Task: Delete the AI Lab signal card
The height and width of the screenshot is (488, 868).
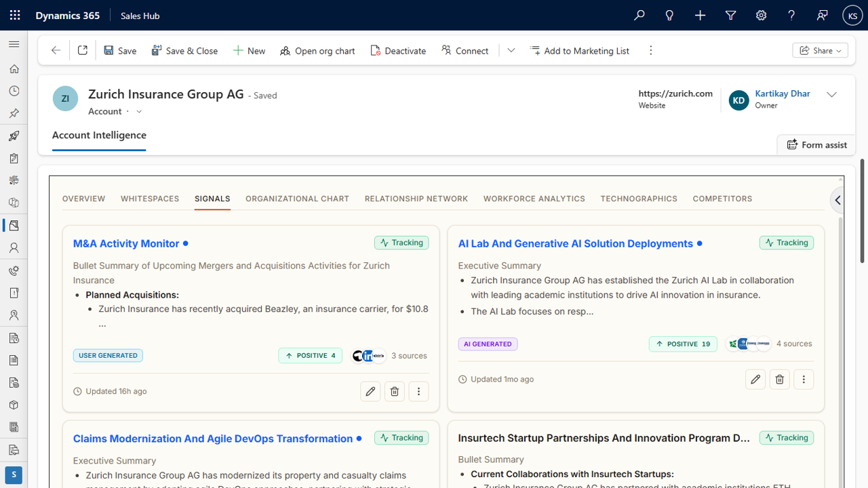Action: pos(780,379)
